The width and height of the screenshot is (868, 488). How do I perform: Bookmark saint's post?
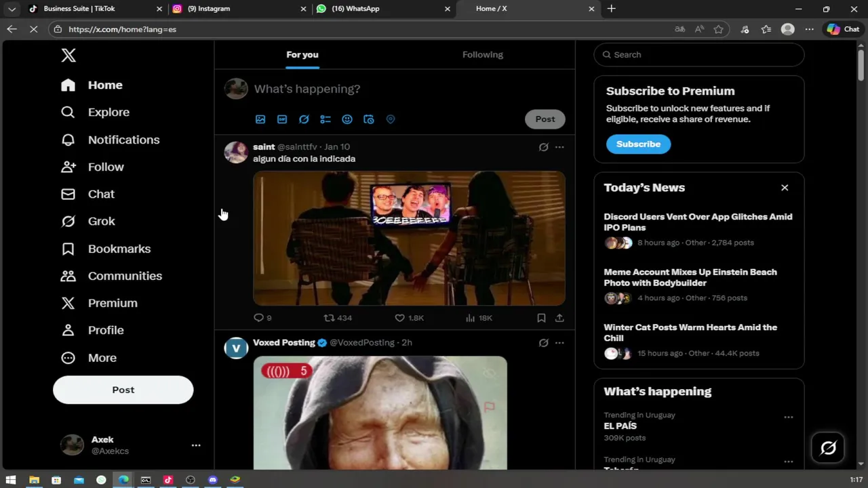[541, 318]
